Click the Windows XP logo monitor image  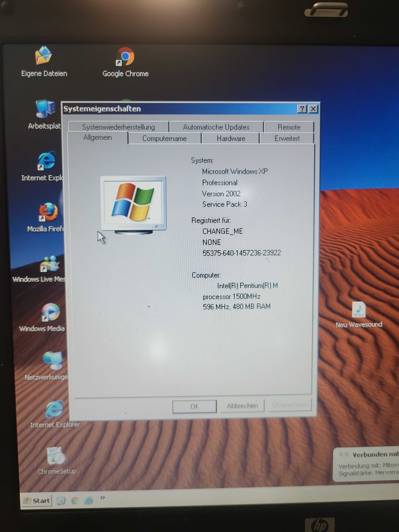(x=133, y=205)
